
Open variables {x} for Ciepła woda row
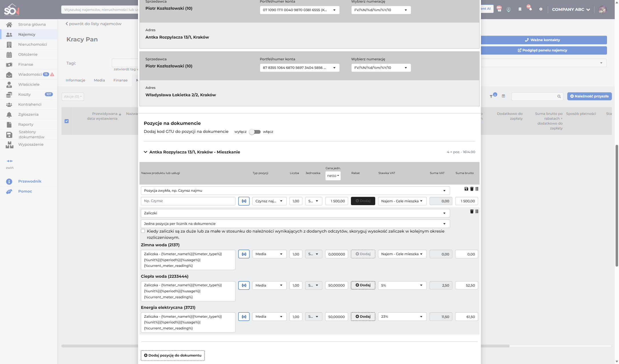(x=244, y=285)
